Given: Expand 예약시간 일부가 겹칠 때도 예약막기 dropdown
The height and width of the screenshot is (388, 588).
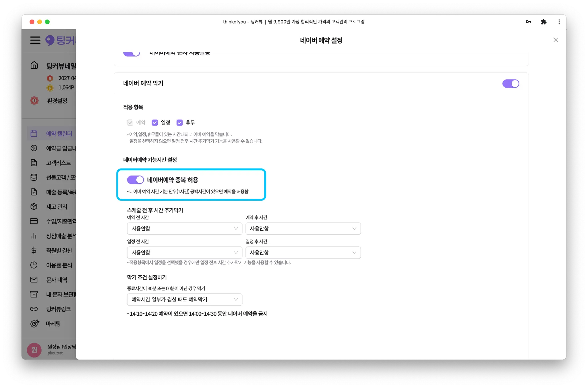Looking at the screenshot, I should click(x=184, y=300).
